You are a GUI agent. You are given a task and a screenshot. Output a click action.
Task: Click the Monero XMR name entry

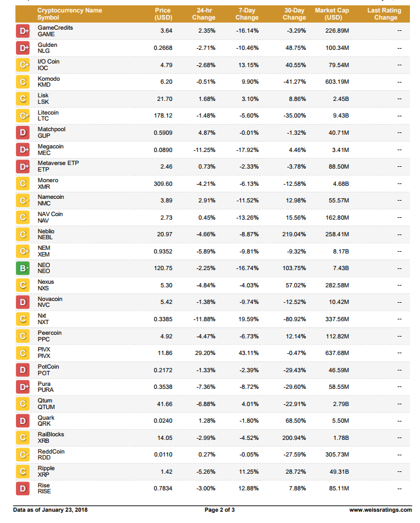47,183
